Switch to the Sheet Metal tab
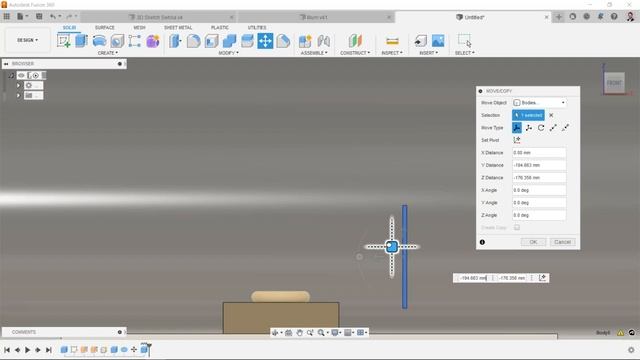Image resolution: width=640 pixels, height=360 pixels. (178, 27)
